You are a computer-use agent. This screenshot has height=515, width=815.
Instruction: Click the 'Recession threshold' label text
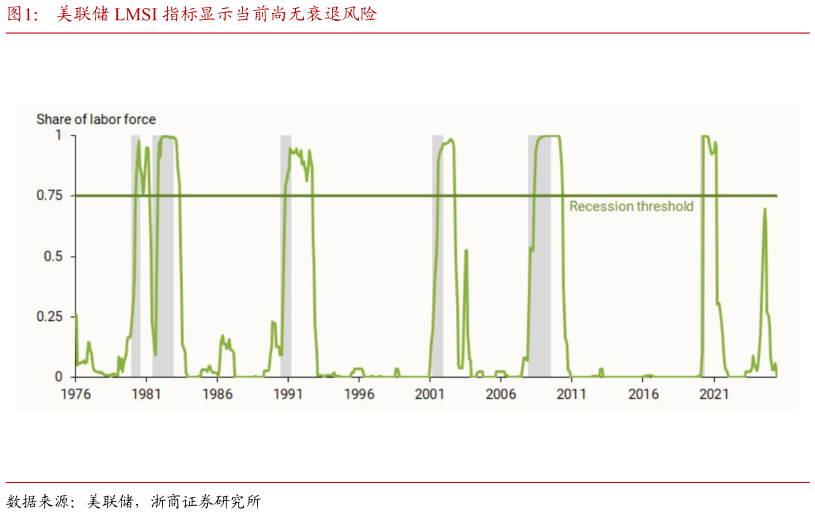(631, 207)
